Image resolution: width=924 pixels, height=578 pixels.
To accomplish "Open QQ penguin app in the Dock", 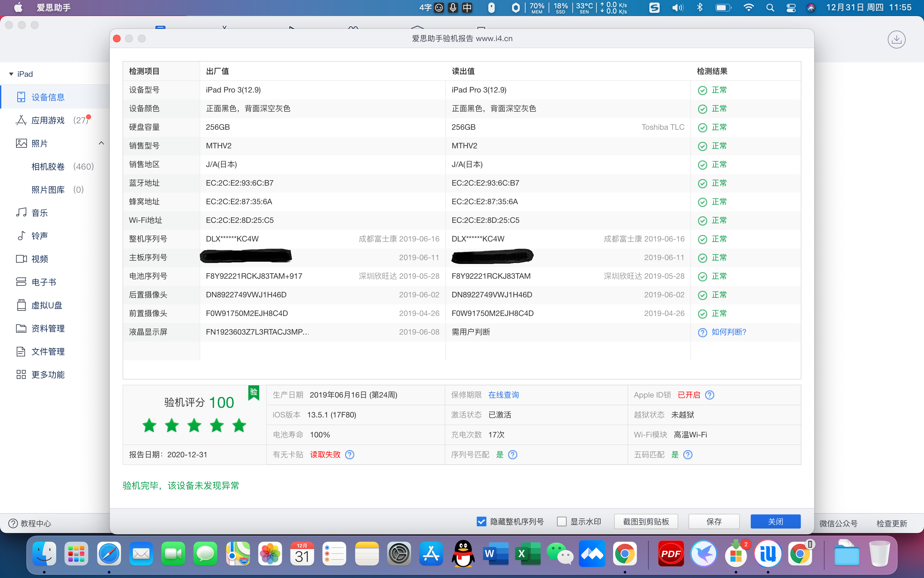I will click(x=463, y=554).
